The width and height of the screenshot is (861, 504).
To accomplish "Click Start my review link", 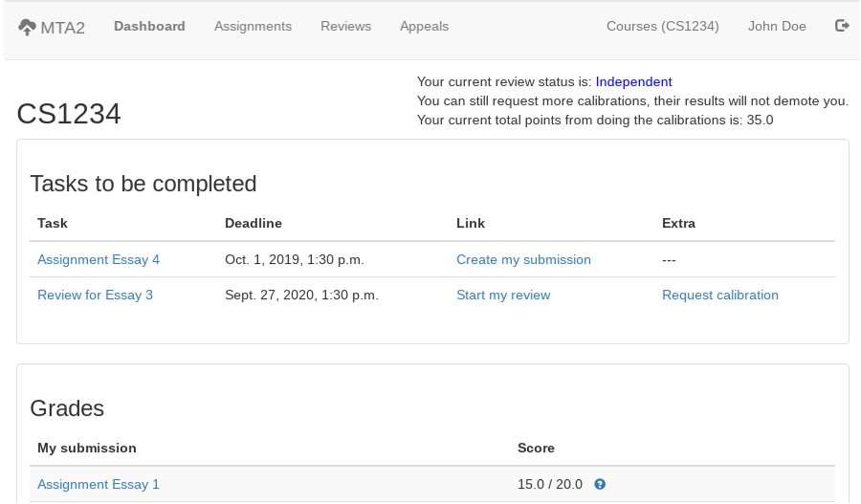I will 503,295.
